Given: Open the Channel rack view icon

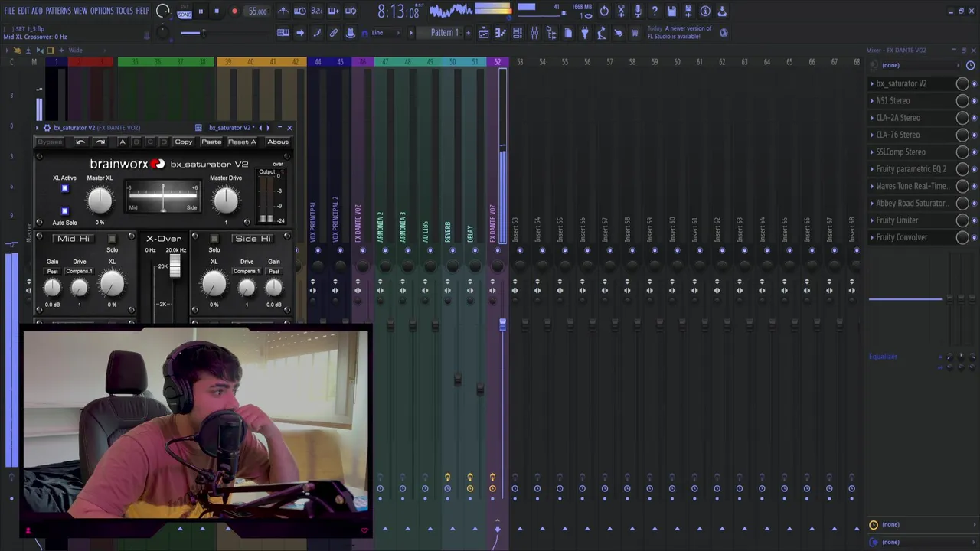Looking at the screenshot, I should click(518, 33).
